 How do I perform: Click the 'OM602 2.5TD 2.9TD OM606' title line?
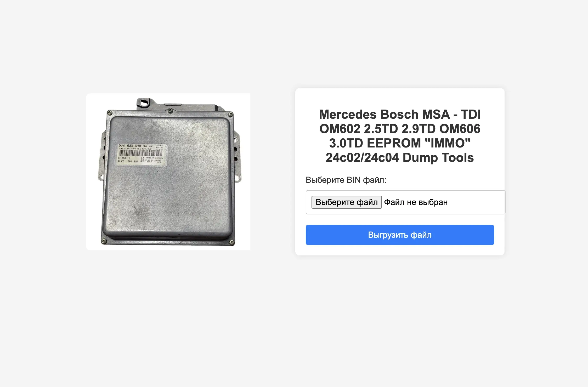[400, 129]
